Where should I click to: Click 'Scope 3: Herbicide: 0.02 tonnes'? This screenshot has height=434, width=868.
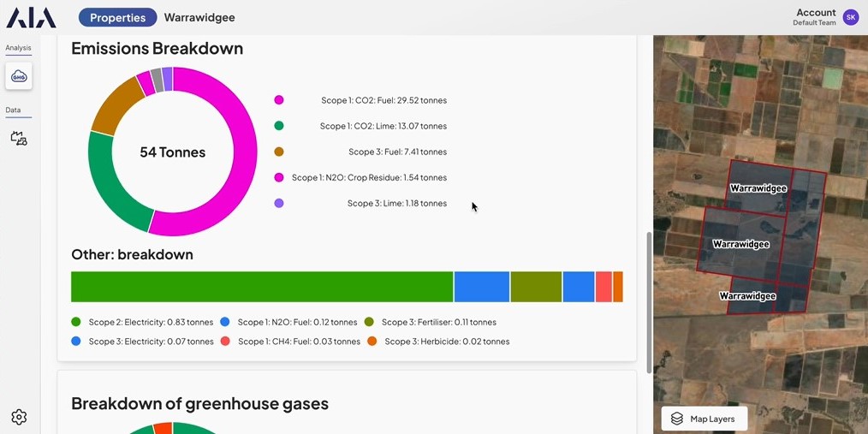coord(447,341)
